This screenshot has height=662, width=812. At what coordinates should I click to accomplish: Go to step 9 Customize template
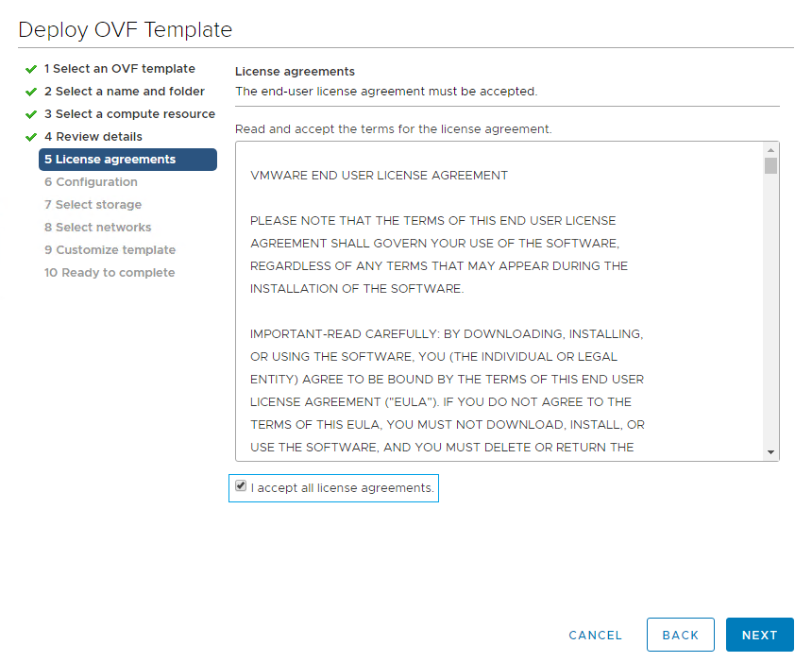coord(110,250)
